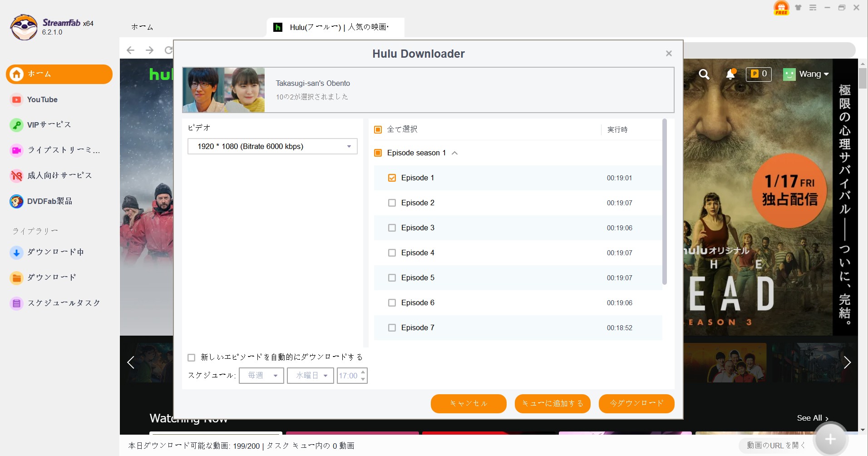Open the スケジュールタスク list icon
868x456 pixels.
(x=17, y=303)
